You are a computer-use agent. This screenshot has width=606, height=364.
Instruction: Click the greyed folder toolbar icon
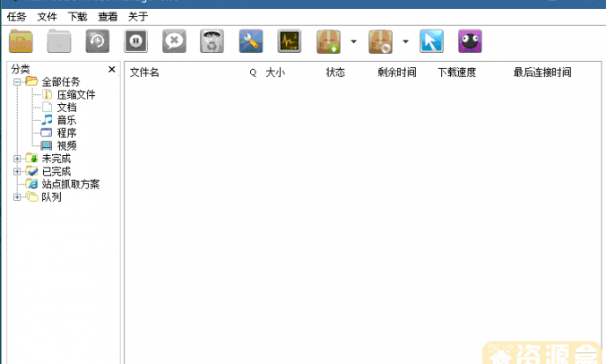pyautogui.click(x=59, y=41)
